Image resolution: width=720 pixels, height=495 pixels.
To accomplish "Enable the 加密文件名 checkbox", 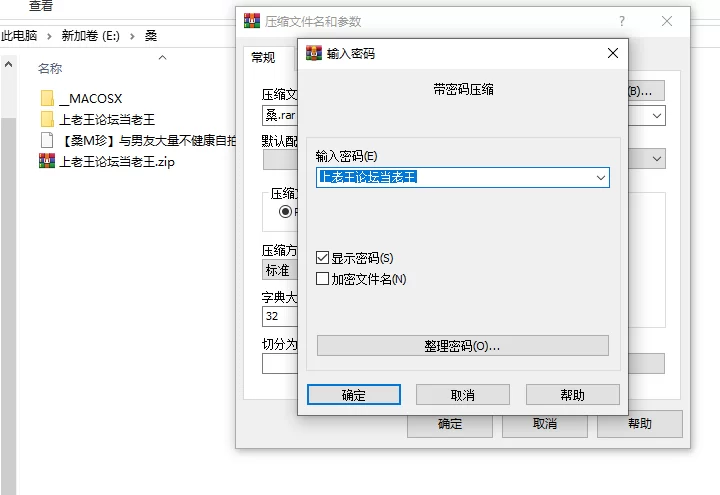I will (x=323, y=279).
